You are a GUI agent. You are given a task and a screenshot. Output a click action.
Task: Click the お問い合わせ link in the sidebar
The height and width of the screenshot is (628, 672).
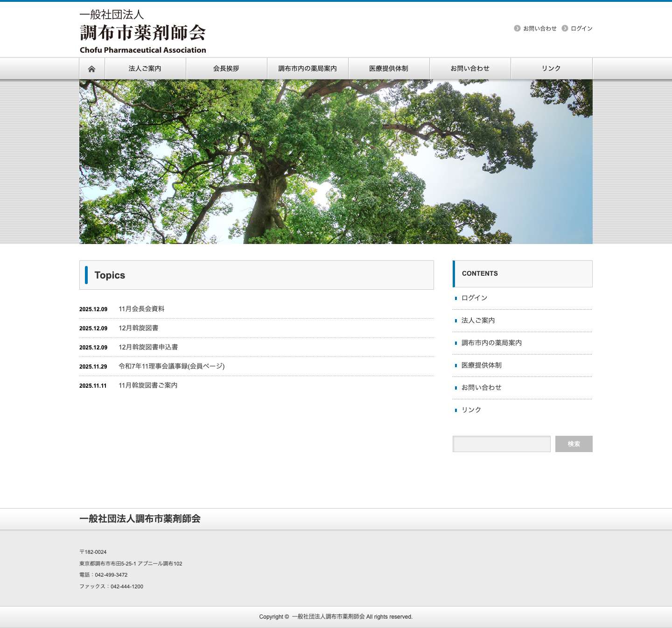click(x=481, y=387)
